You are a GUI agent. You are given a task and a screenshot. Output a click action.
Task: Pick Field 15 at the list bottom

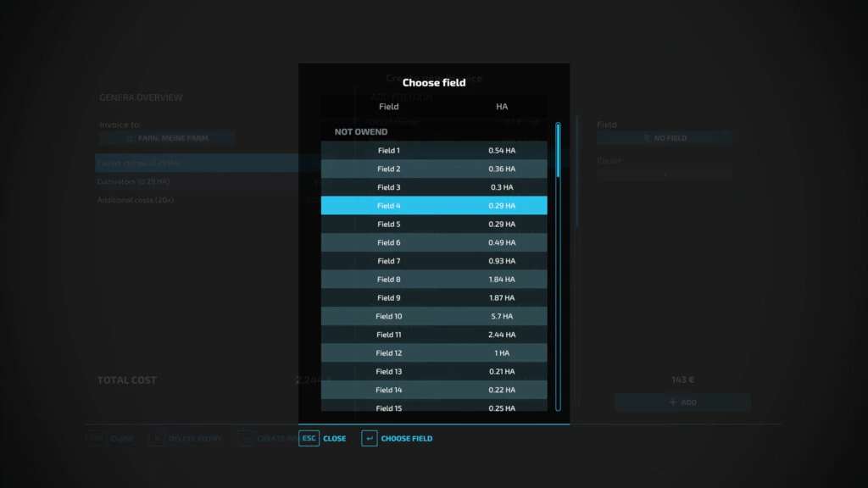click(434, 407)
